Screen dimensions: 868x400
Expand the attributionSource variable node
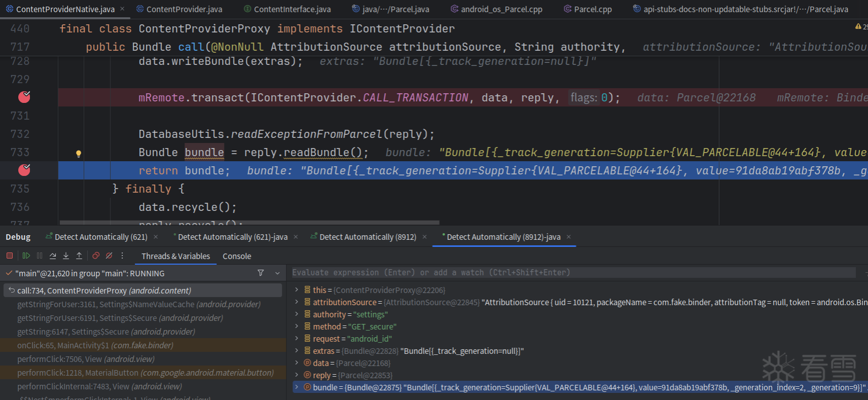(297, 302)
